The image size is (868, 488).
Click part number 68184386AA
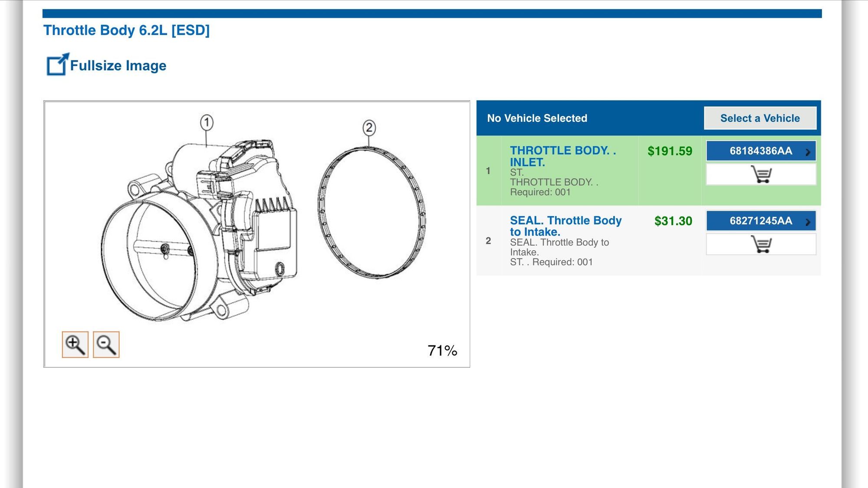[760, 151]
